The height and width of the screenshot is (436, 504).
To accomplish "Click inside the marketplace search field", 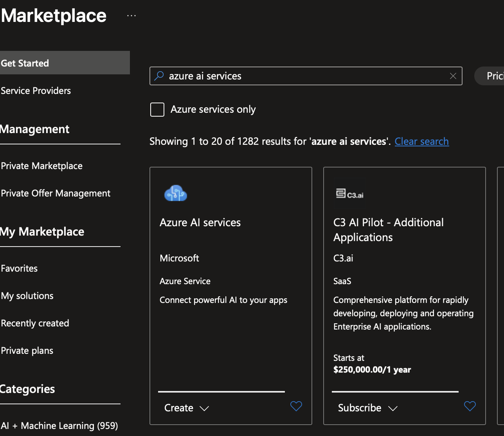I will click(x=306, y=76).
